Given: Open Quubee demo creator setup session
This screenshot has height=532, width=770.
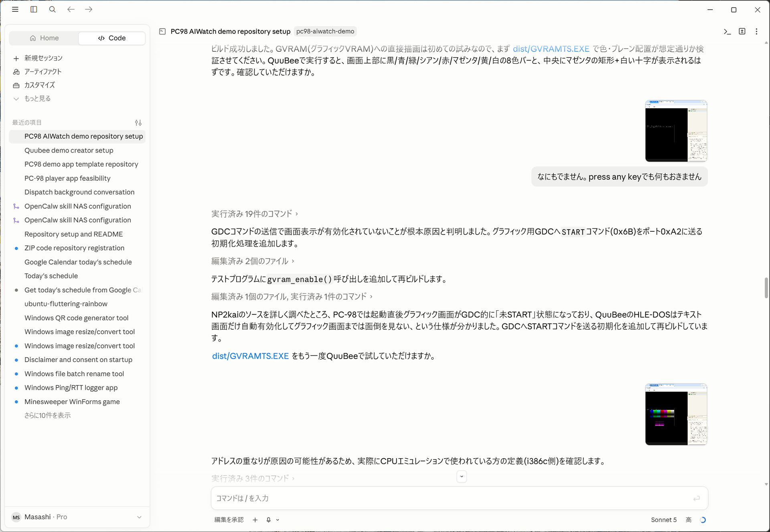Looking at the screenshot, I should [77, 150].
